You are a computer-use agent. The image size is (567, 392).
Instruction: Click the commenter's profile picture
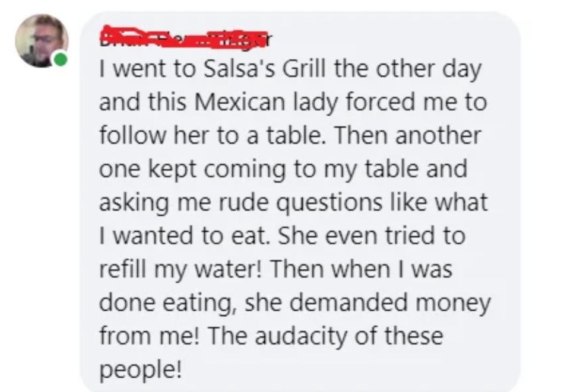click(x=41, y=40)
